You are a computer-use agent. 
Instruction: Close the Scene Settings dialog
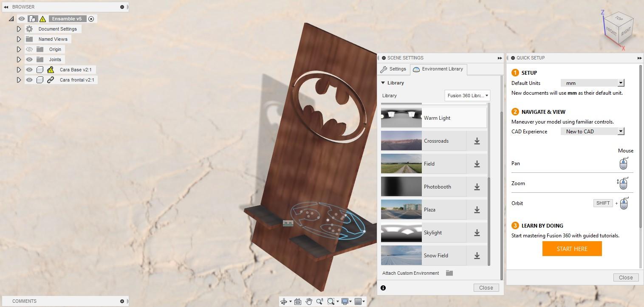click(486, 287)
